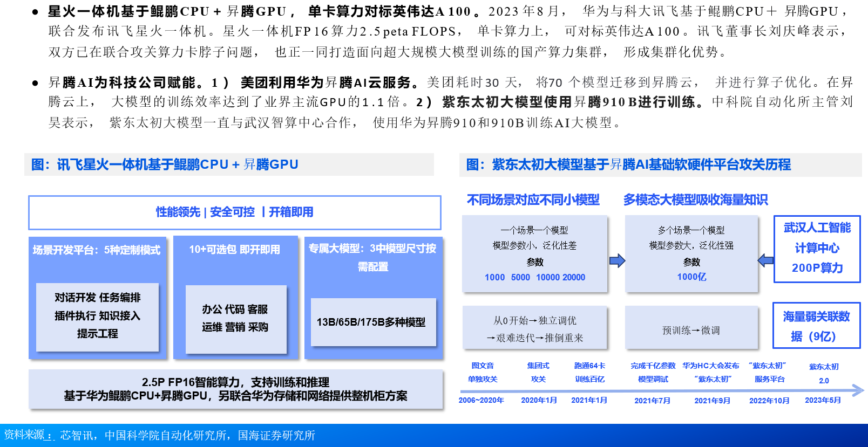Click the milestone “紫东太初”服务平台
The image size is (868, 447).
[x=769, y=372]
